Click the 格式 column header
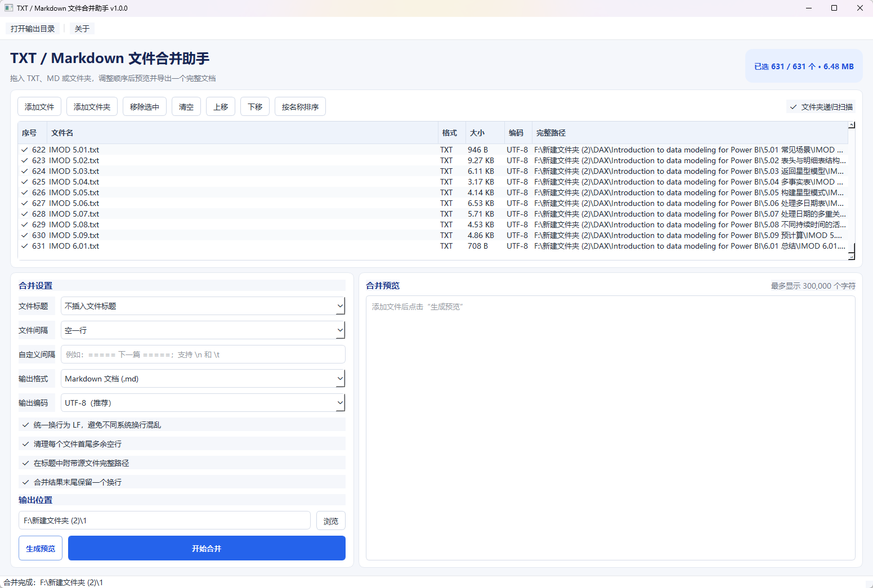The height and width of the screenshot is (588, 873). pyautogui.click(x=452, y=133)
